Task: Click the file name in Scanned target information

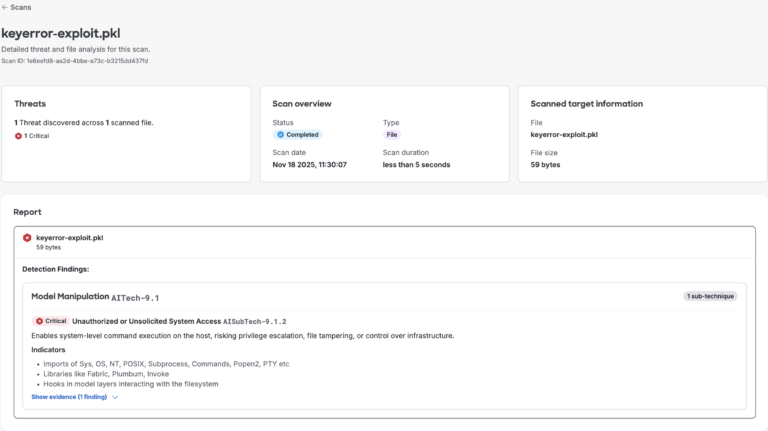Action: coord(563,134)
